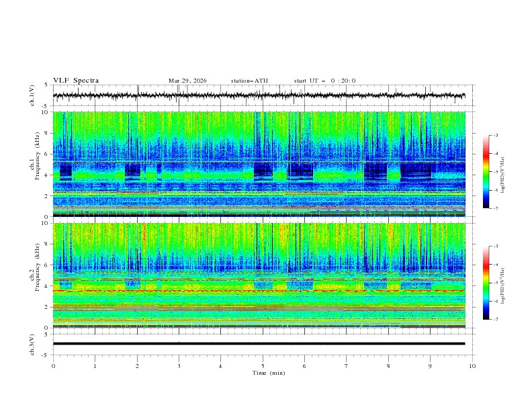Click the "Time (min)" x-axis label

pos(269,373)
